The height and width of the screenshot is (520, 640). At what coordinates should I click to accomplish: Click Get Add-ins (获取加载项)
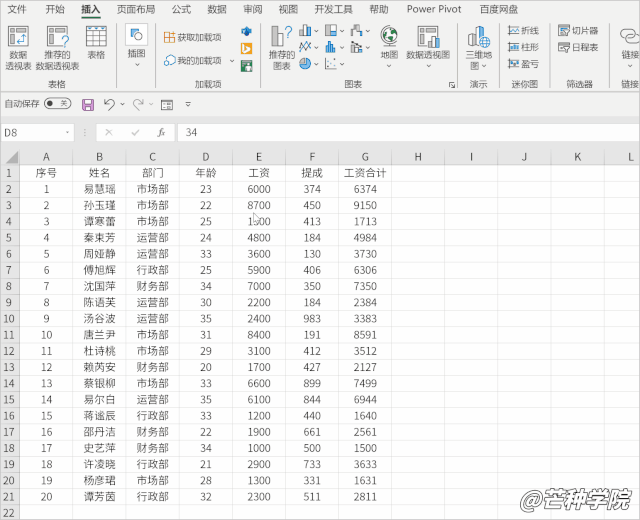(192, 37)
